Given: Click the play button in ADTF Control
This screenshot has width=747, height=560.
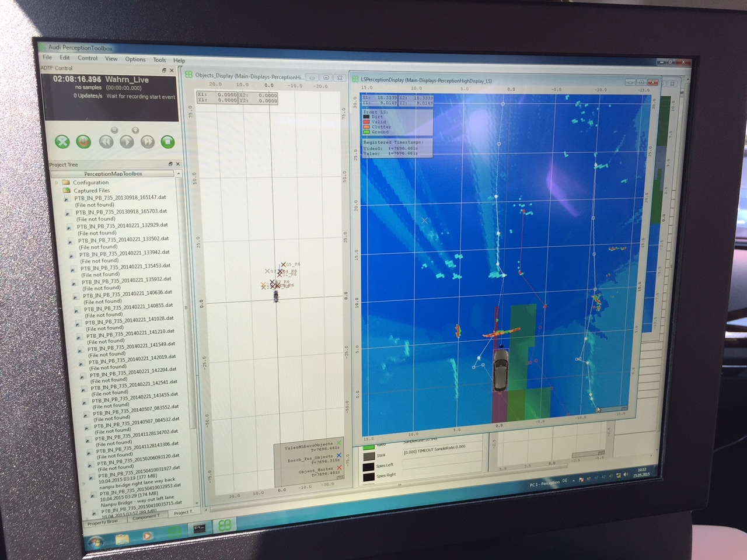Looking at the screenshot, I should [x=126, y=142].
